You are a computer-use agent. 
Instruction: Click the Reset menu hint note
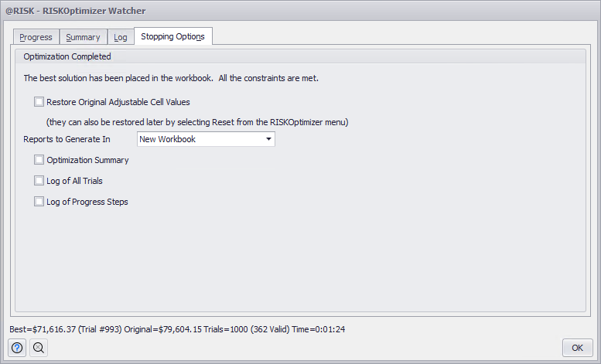(x=197, y=121)
